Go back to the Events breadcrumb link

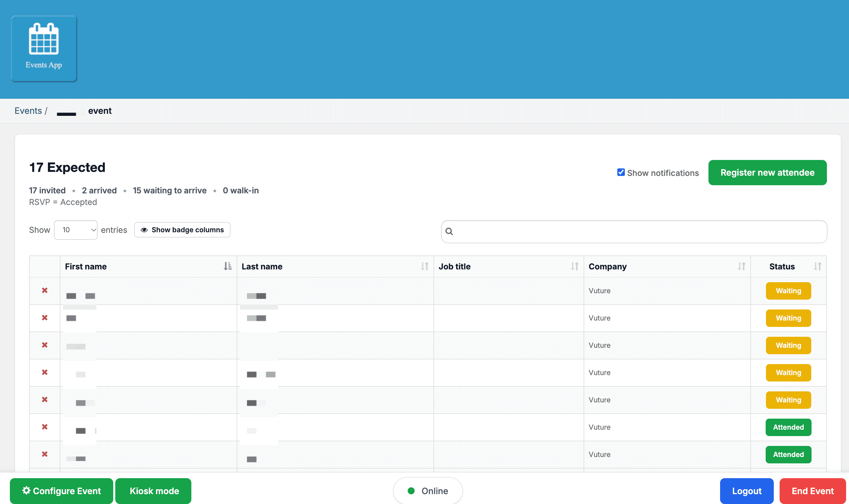click(28, 111)
